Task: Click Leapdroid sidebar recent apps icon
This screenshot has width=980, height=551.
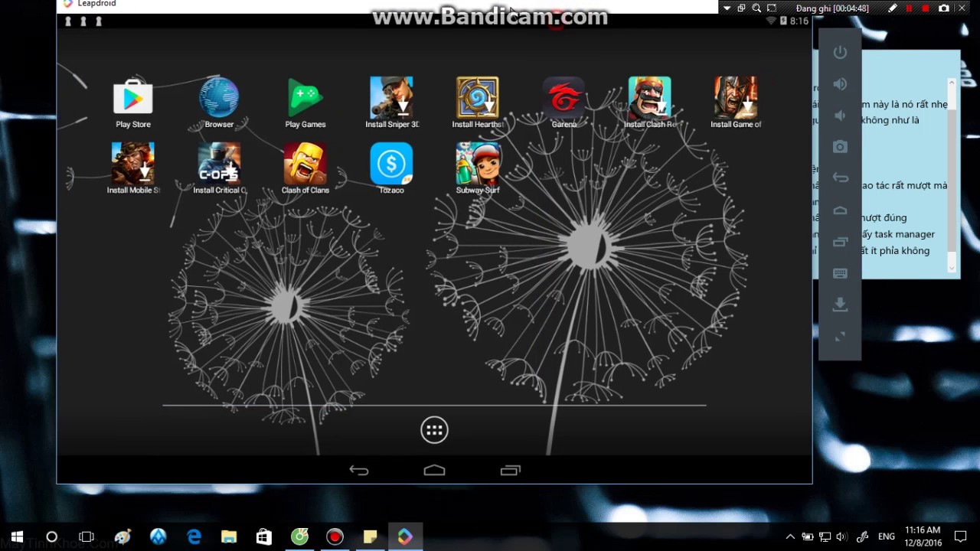Action: [x=840, y=242]
